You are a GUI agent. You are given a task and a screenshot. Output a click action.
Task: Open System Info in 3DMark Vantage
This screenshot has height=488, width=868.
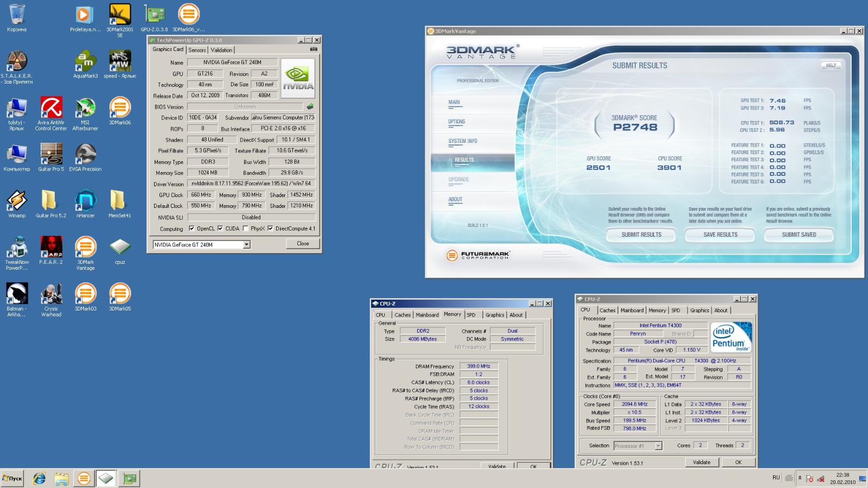click(463, 141)
